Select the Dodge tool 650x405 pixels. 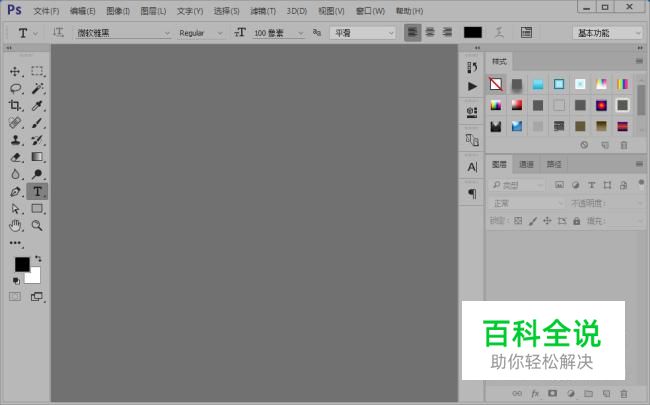[x=37, y=174]
